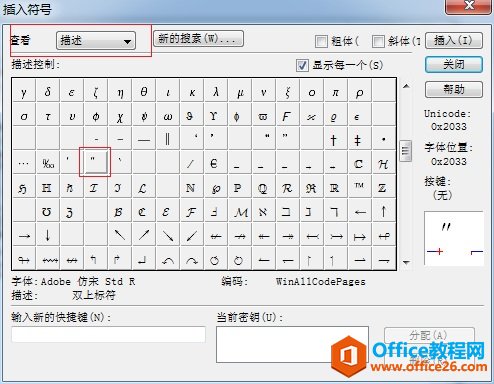
Task: Select the sigma σ symbol
Action: (24, 115)
